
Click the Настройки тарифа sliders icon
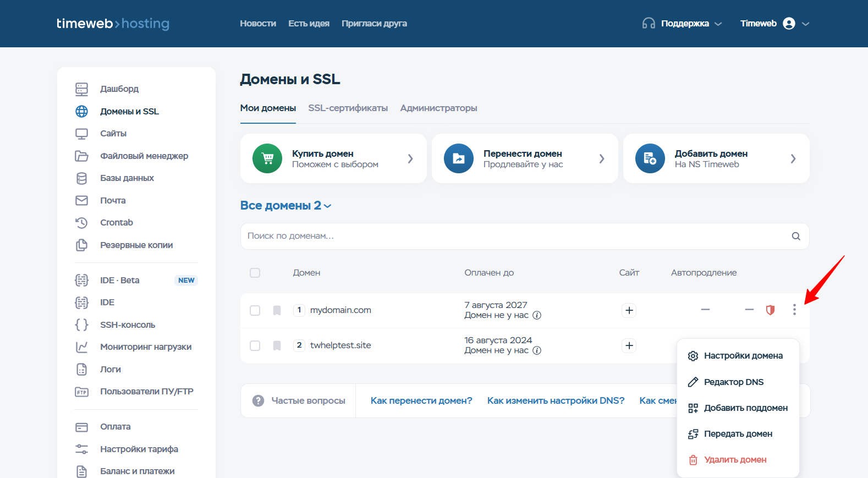click(81, 449)
